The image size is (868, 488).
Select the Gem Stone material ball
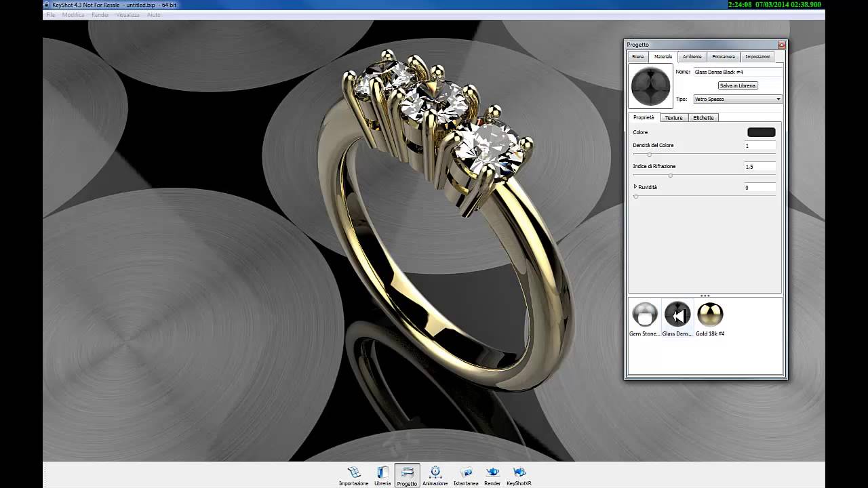click(x=645, y=314)
